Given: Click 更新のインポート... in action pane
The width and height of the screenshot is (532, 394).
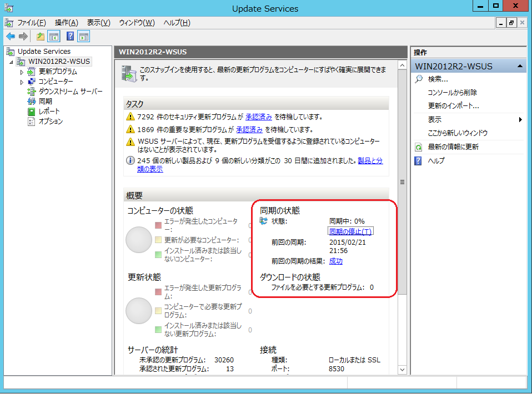Looking at the screenshot, I should [453, 106].
